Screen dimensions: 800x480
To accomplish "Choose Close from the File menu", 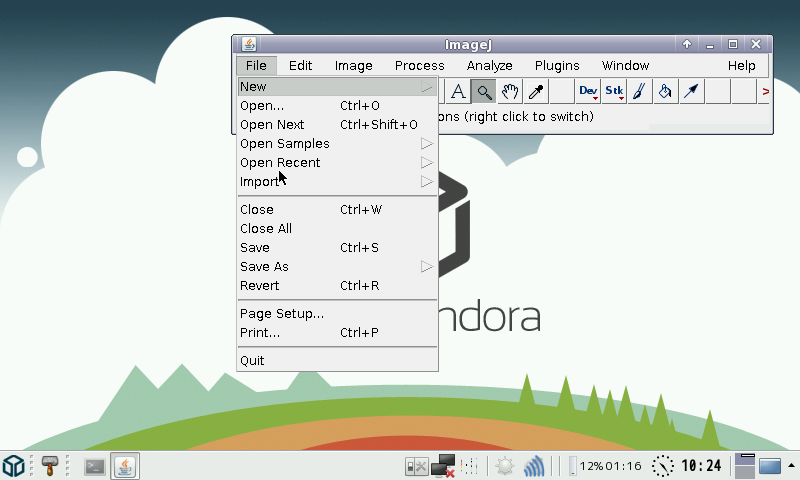I will (337, 210).
